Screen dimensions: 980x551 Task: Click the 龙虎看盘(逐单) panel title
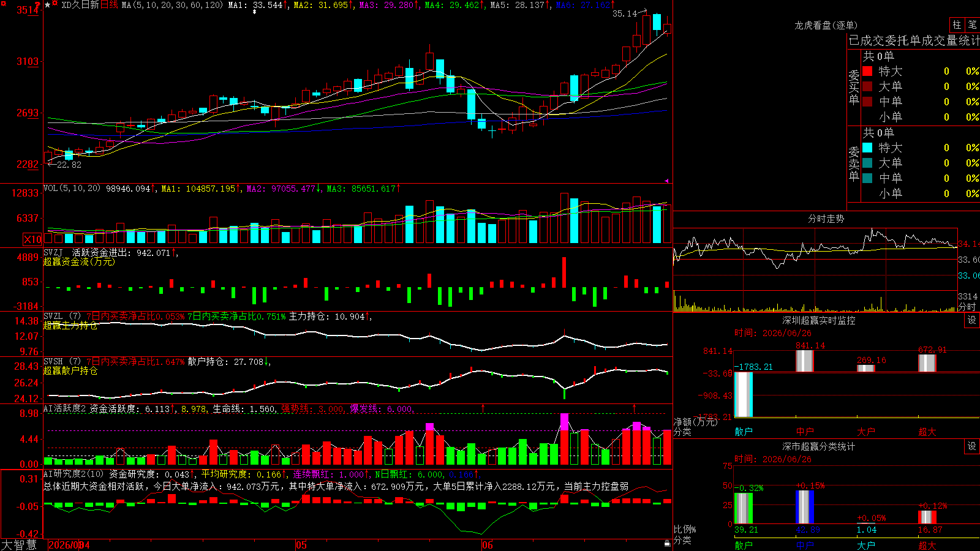[826, 25]
